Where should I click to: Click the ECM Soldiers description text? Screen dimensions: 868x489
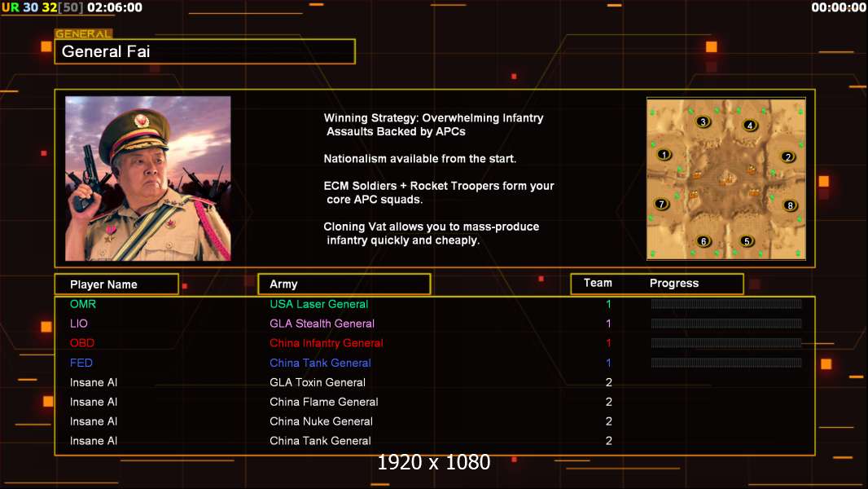click(x=438, y=192)
